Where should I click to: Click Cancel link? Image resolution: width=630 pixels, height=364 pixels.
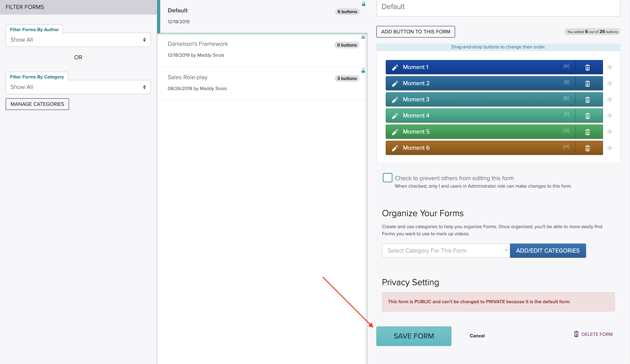(x=477, y=336)
